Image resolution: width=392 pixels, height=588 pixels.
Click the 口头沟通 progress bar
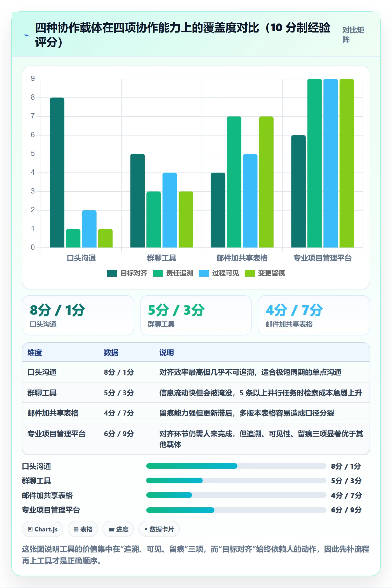(x=236, y=466)
